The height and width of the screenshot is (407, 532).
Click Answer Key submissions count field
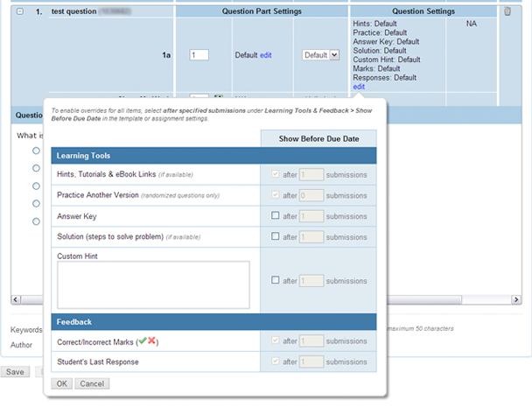[311, 215]
